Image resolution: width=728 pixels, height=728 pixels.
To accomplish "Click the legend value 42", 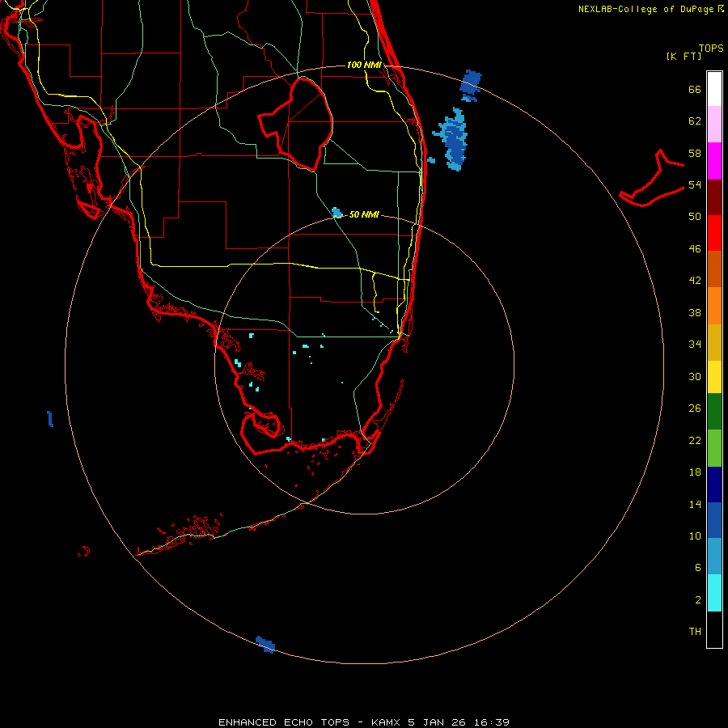I will click(695, 280).
